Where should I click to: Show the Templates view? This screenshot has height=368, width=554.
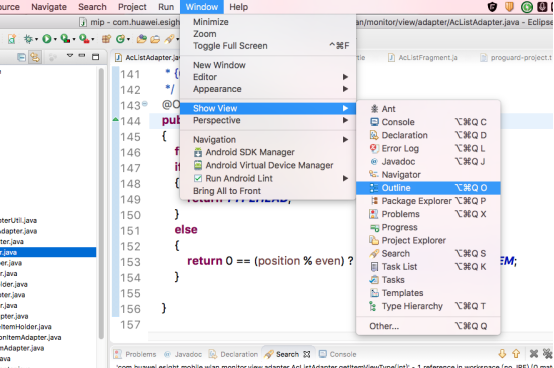[428, 293]
